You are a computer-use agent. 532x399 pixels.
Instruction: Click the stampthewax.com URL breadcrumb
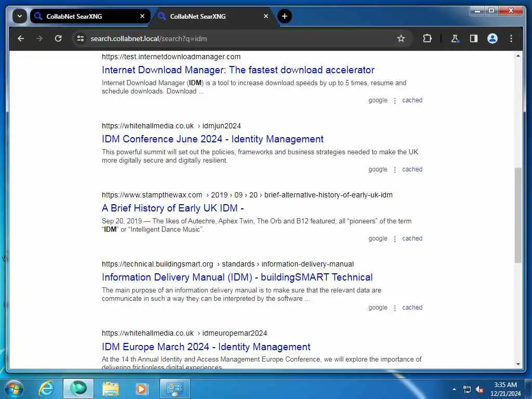[247, 195]
